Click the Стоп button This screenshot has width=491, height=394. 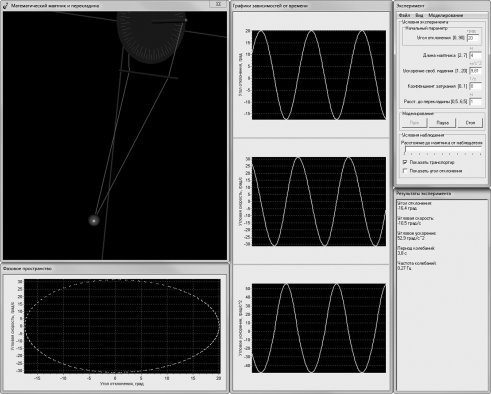(470, 123)
